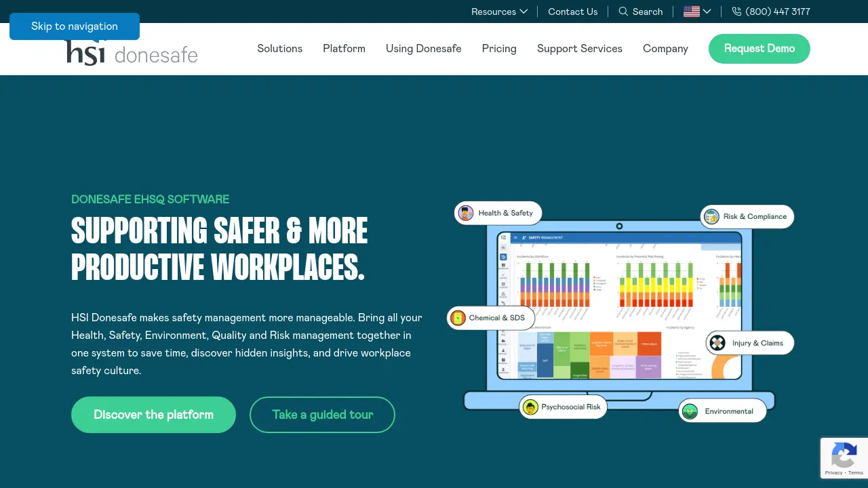Click the Health & Safety label
868x488 pixels.
(505, 213)
